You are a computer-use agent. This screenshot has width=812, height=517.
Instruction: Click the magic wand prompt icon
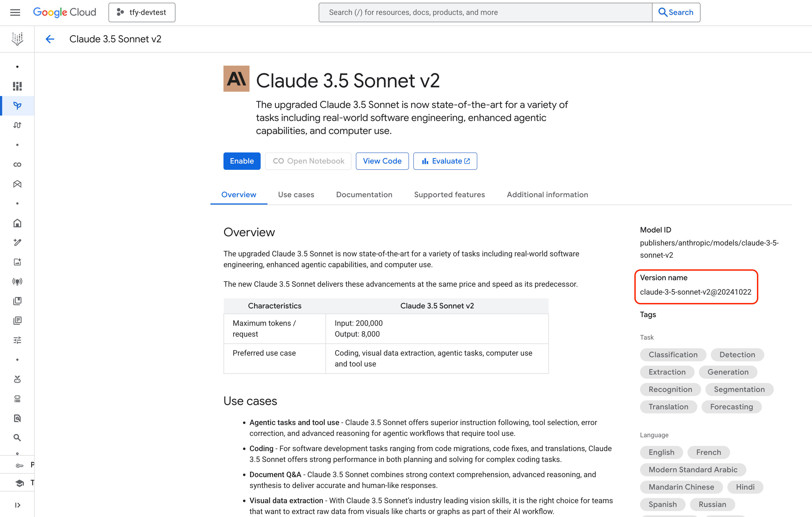[x=17, y=242]
